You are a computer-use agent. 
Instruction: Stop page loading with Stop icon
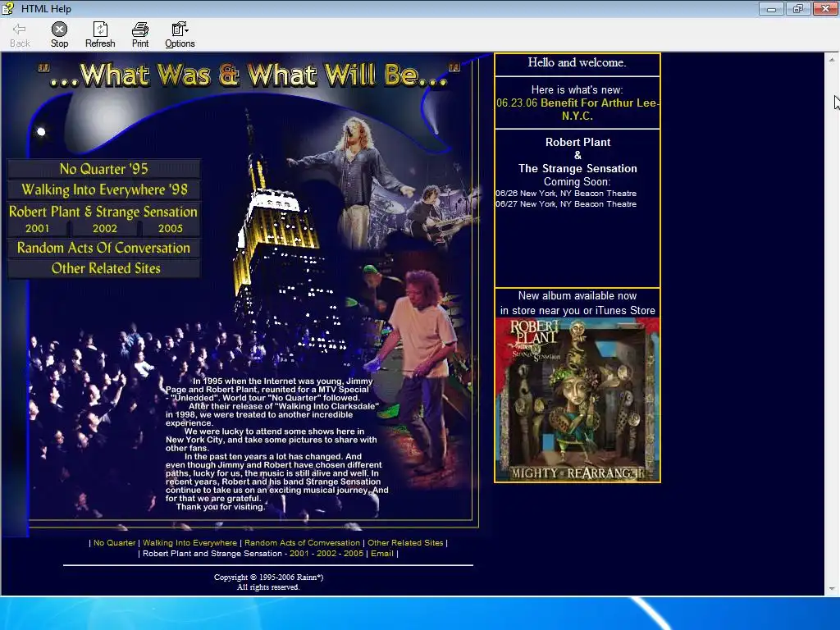[59, 34]
